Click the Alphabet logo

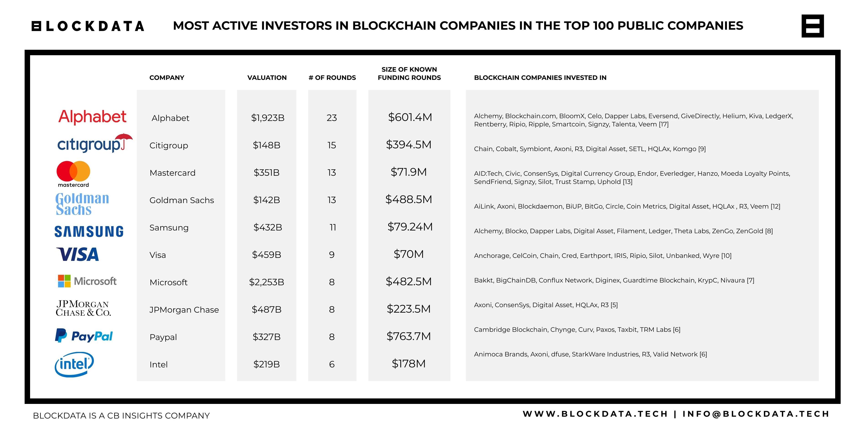point(92,117)
